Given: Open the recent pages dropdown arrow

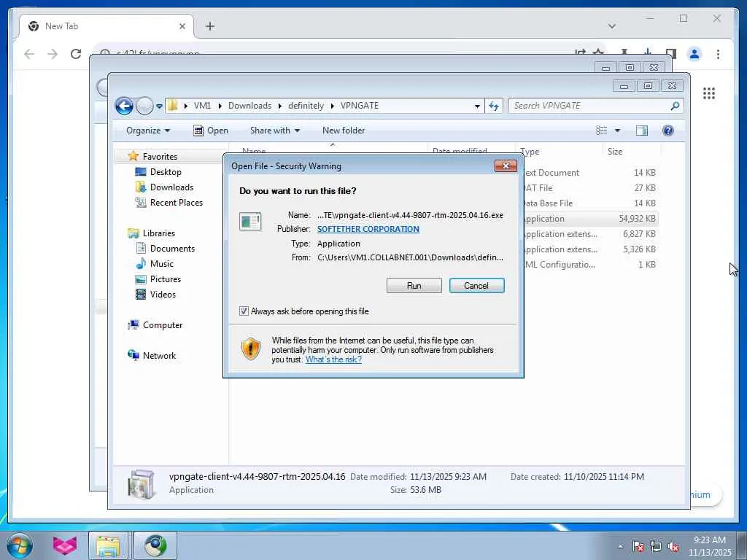Looking at the screenshot, I should point(159,106).
